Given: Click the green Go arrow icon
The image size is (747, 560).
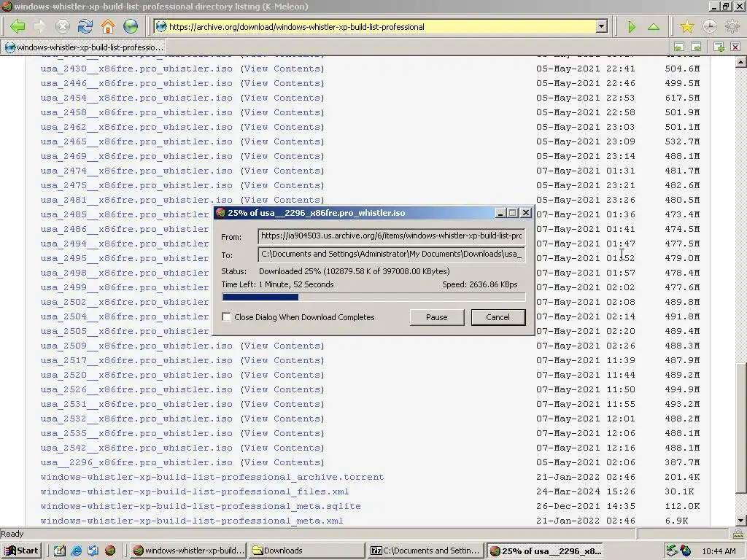Looking at the screenshot, I should tap(632, 27).
